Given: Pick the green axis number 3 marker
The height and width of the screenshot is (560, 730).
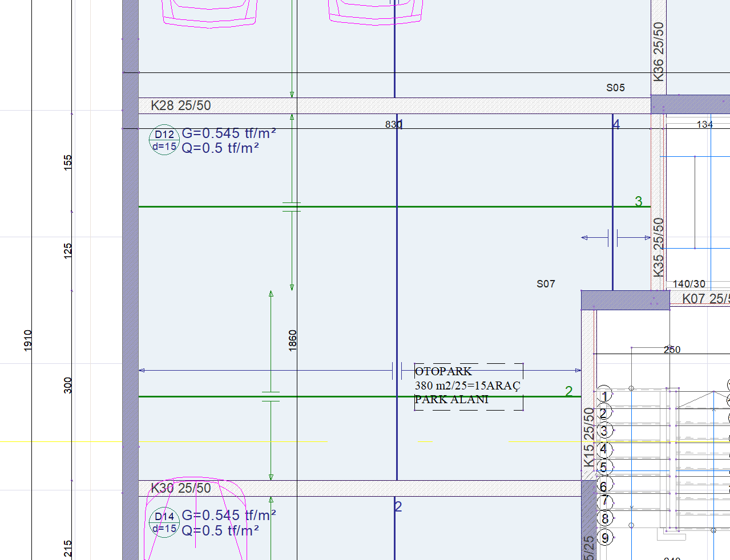Looking at the screenshot, I should click(x=639, y=201).
